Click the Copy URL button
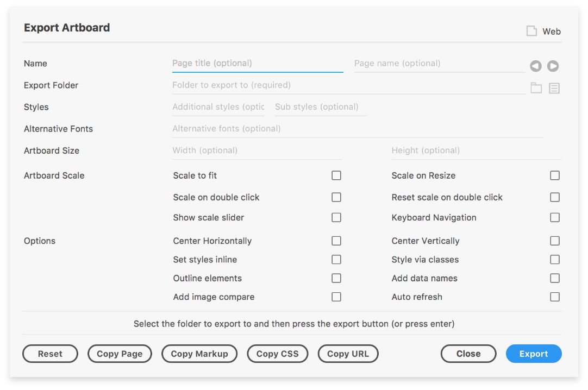This screenshot has height=390, width=588. (348, 354)
